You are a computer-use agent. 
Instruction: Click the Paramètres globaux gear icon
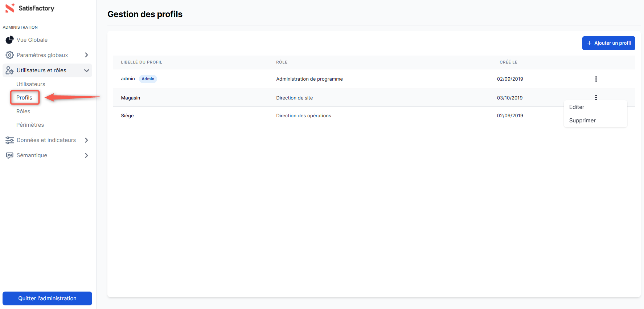click(9, 55)
